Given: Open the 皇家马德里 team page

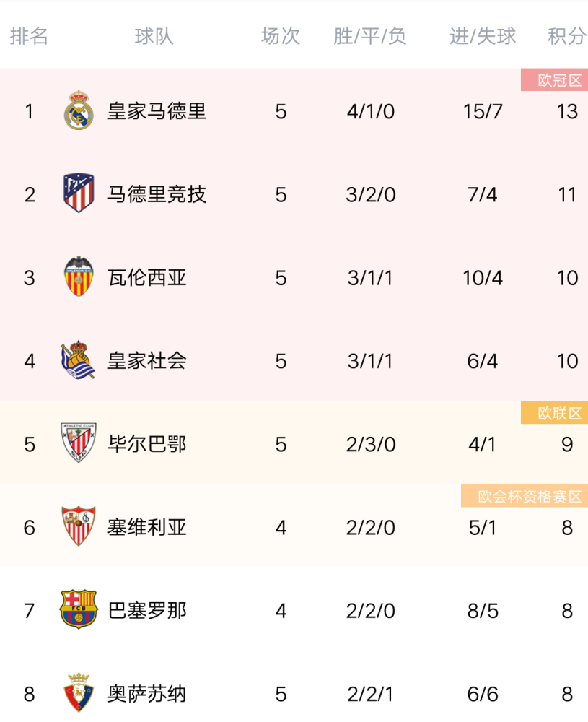Looking at the screenshot, I should tap(157, 111).
